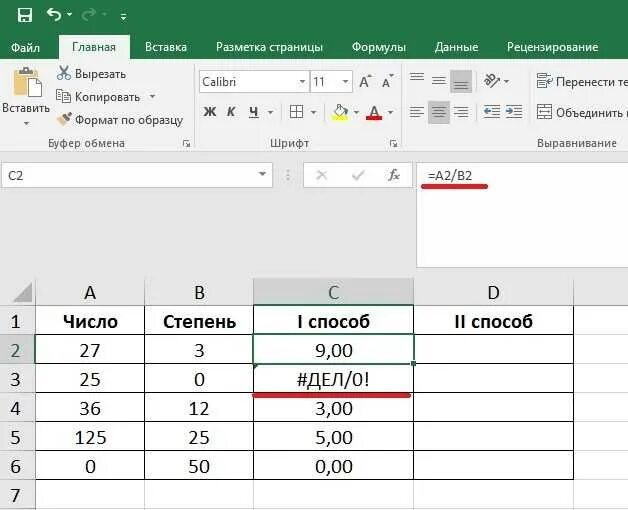628x510 pixels.
Task: Select cell containing 9,00
Action: click(x=333, y=350)
